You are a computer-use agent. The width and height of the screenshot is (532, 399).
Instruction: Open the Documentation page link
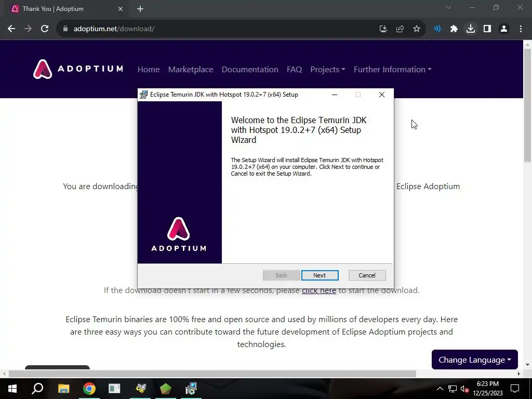click(x=250, y=69)
